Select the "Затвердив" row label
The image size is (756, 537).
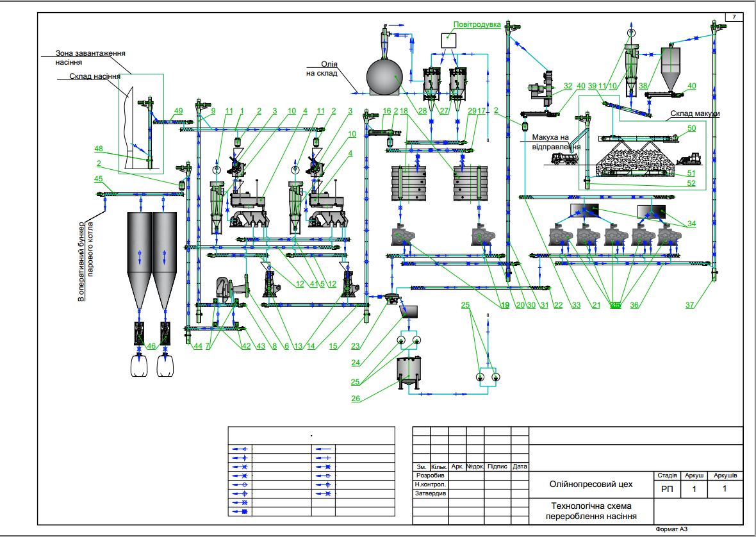pyautogui.click(x=431, y=493)
